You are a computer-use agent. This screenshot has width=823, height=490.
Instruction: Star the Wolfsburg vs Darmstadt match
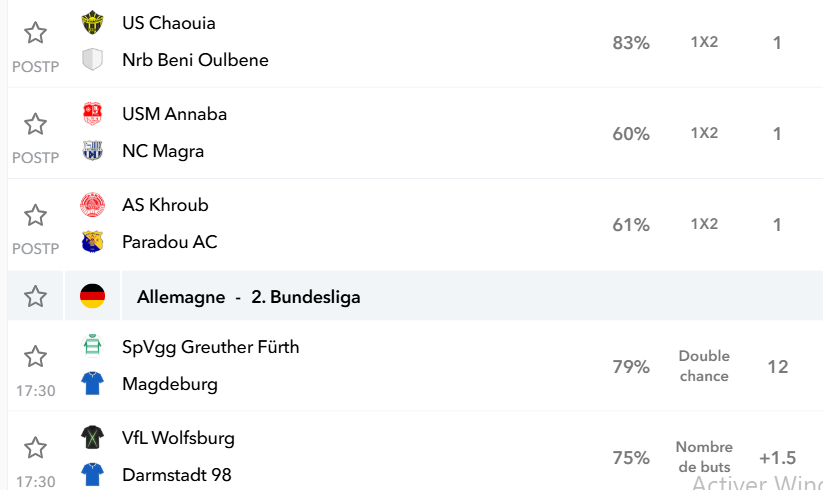(x=35, y=448)
